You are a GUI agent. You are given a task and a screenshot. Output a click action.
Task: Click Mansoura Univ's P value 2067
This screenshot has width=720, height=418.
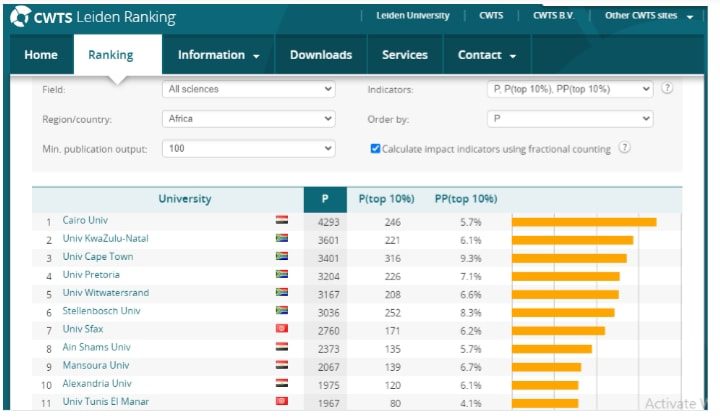pos(328,367)
